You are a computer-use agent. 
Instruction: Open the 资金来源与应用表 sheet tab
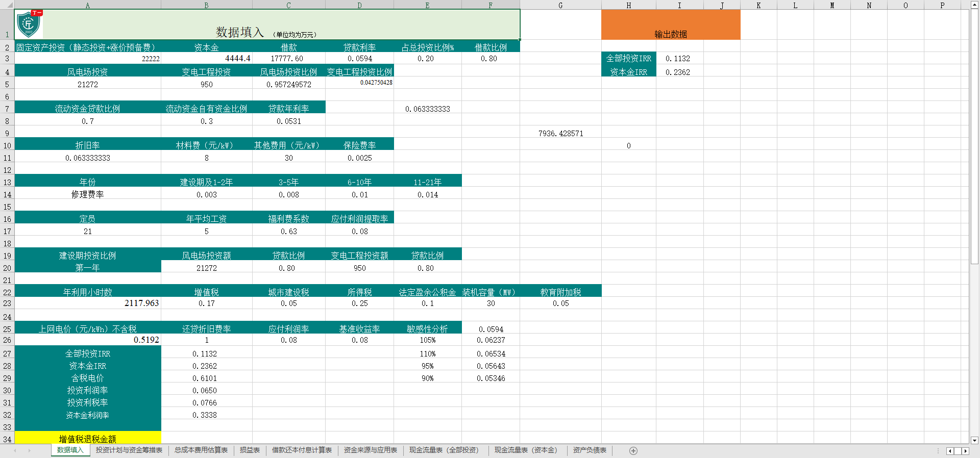point(371,450)
